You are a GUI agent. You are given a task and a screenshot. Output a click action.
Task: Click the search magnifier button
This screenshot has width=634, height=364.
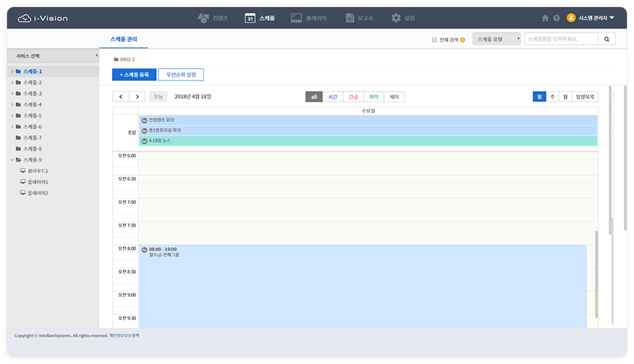pyautogui.click(x=607, y=39)
